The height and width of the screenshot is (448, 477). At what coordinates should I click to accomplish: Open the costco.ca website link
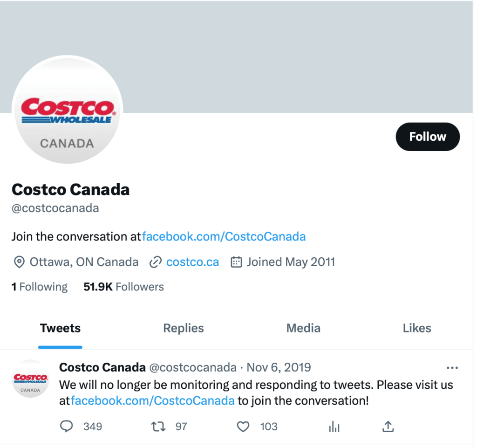(192, 262)
